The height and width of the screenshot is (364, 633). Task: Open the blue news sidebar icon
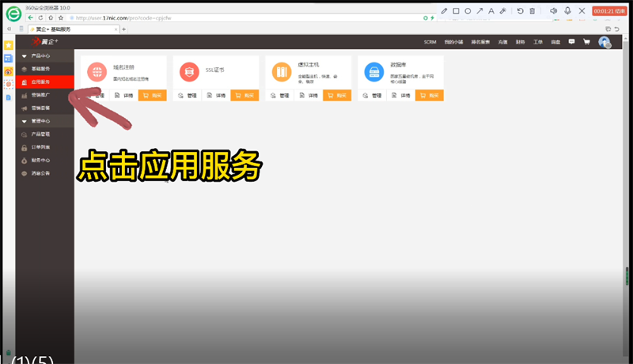coord(9,59)
